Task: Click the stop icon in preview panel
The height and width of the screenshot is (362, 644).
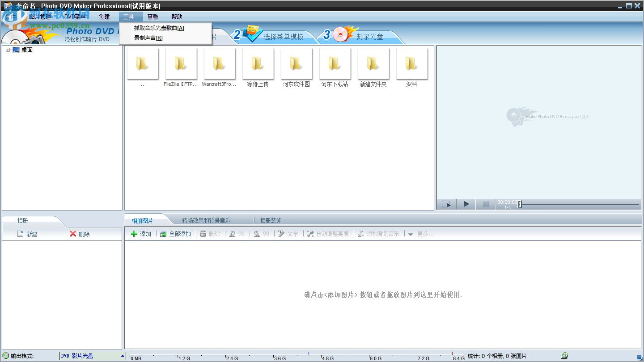Action: pos(486,204)
